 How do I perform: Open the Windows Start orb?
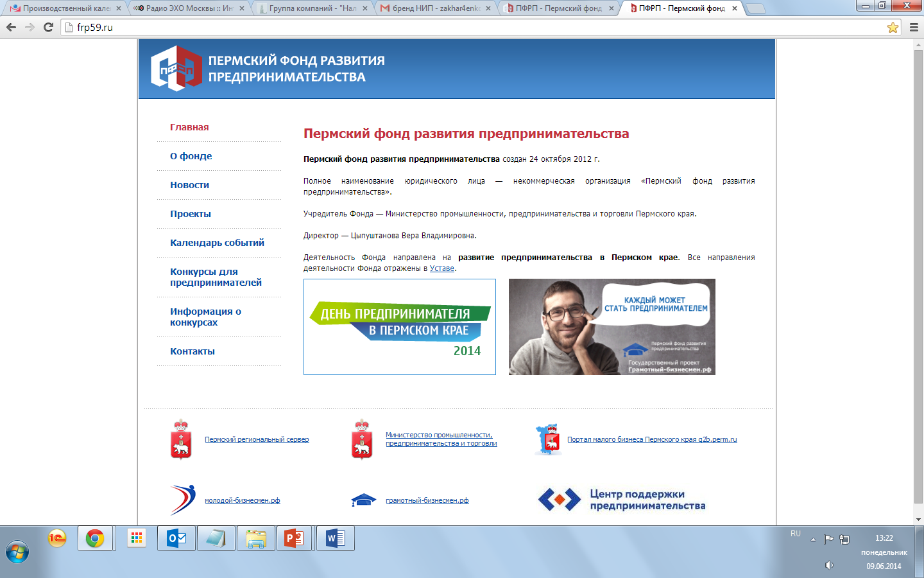click(x=17, y=552)
